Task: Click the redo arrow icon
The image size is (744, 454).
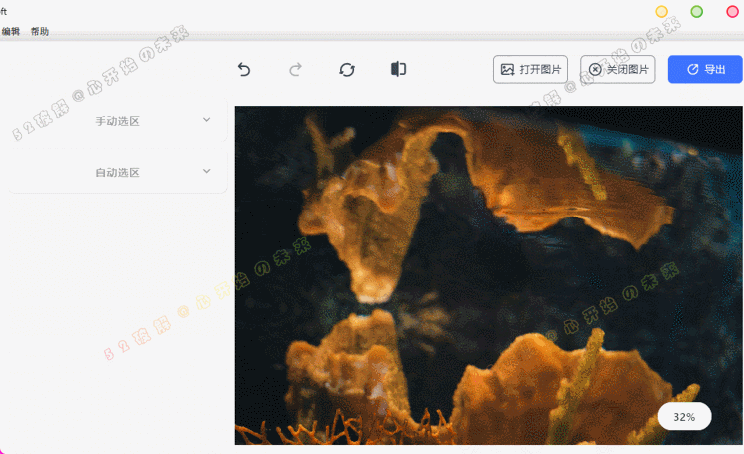Action: point(295,69)
